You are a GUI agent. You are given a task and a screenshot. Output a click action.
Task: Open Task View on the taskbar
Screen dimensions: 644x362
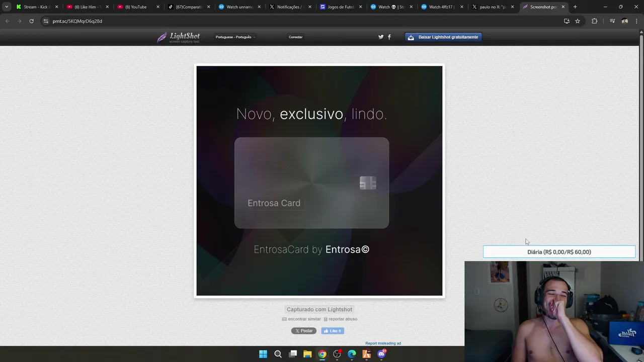click(x=293, y=354)
